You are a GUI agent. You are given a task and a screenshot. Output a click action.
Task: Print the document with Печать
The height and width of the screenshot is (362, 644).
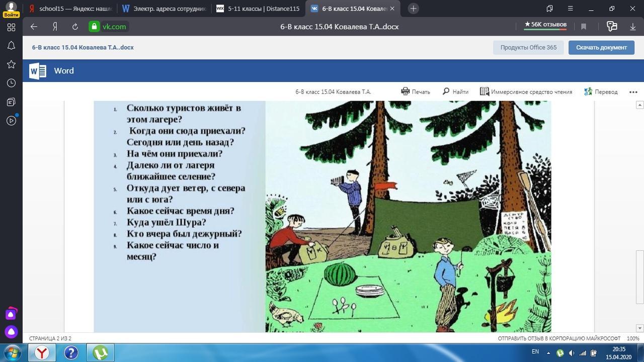416,92
